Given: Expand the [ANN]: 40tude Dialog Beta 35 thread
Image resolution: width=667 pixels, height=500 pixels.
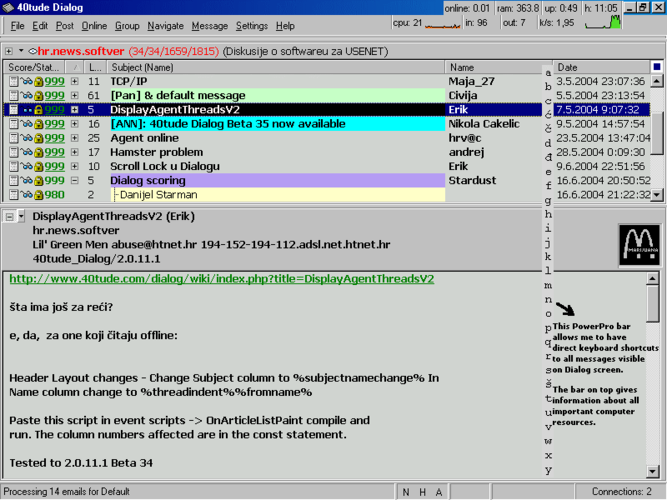Looking at the screenshot, I should (74, 124).
